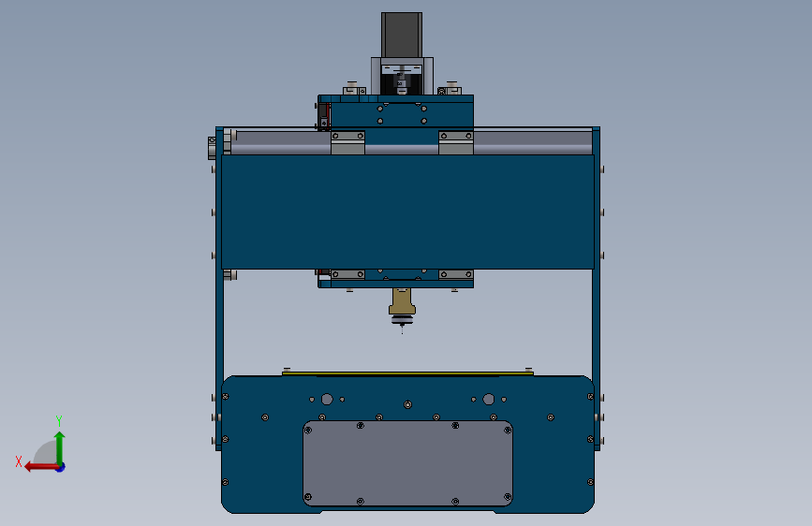The image size is (812, 526).
Task: Select the center screw on the base panel
Action: coord(407,404)
